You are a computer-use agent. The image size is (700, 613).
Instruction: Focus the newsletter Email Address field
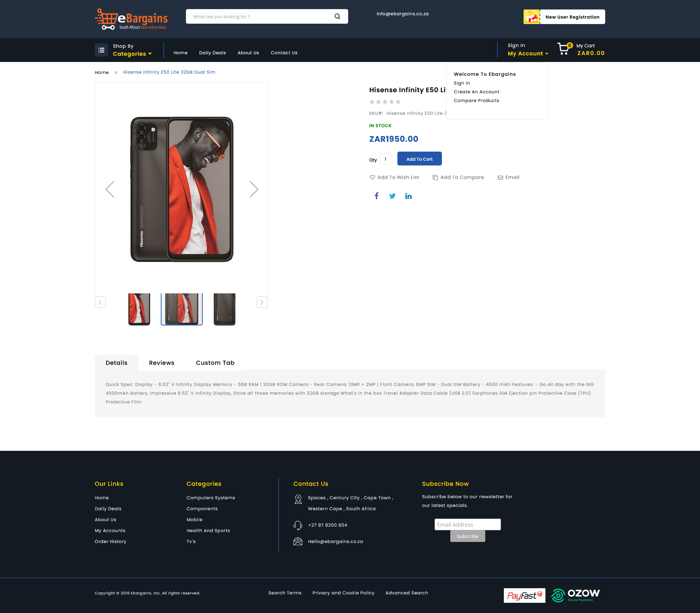(468, 524)
